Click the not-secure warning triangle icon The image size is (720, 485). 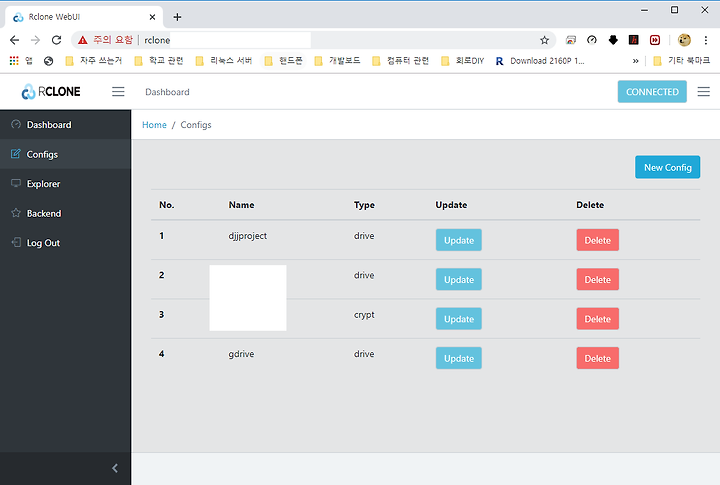83,40
